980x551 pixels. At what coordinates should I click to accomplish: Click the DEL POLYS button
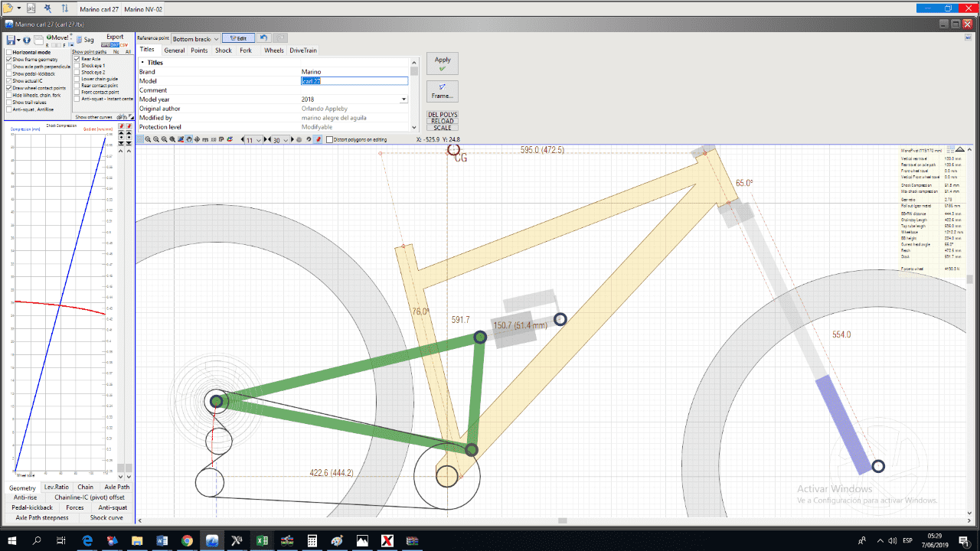pos(443,115)
